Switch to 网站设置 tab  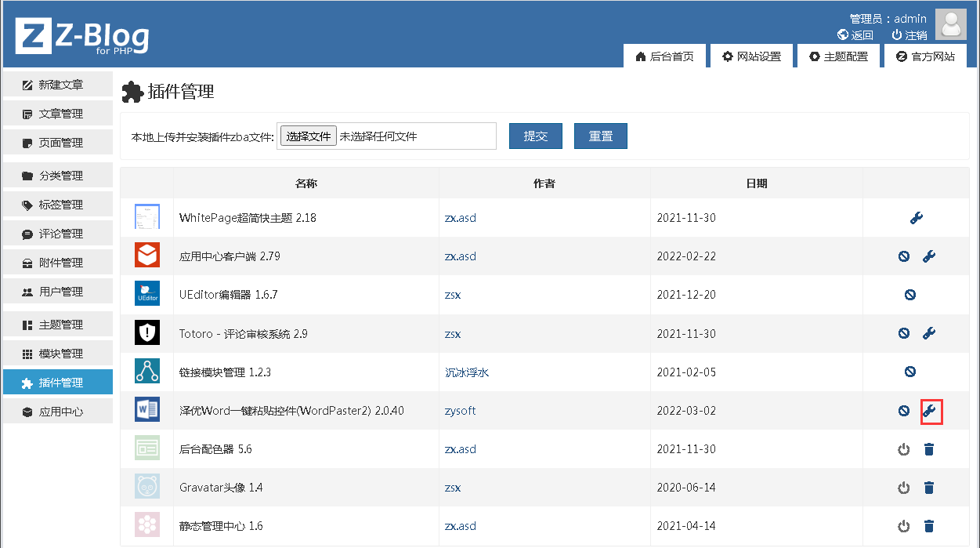(751, 56)
